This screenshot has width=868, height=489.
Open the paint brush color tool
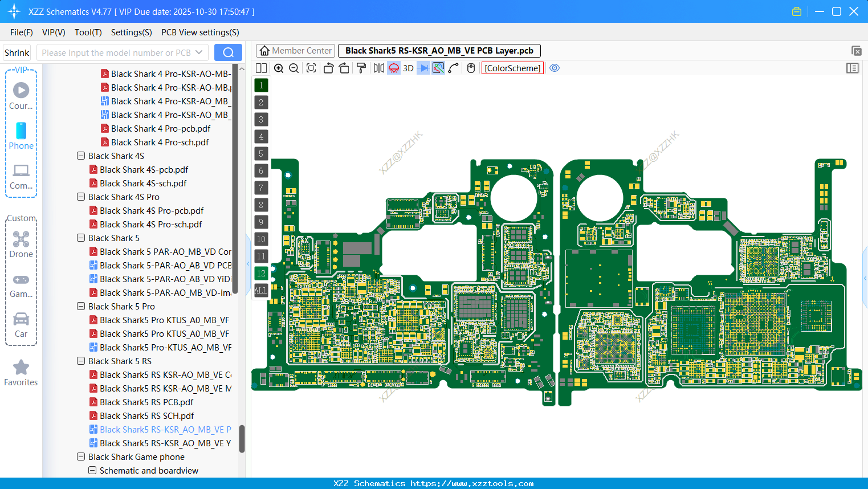361,68
